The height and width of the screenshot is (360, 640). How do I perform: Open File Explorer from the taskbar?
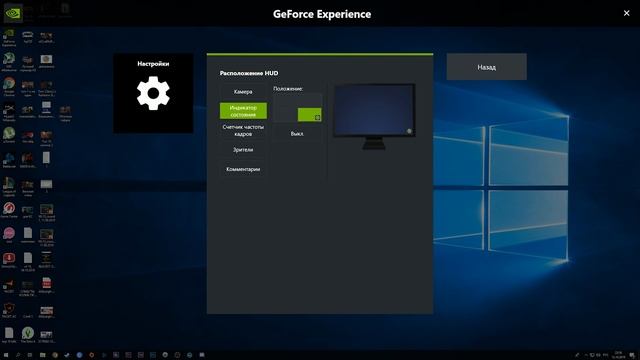click(x=42, y=355)
